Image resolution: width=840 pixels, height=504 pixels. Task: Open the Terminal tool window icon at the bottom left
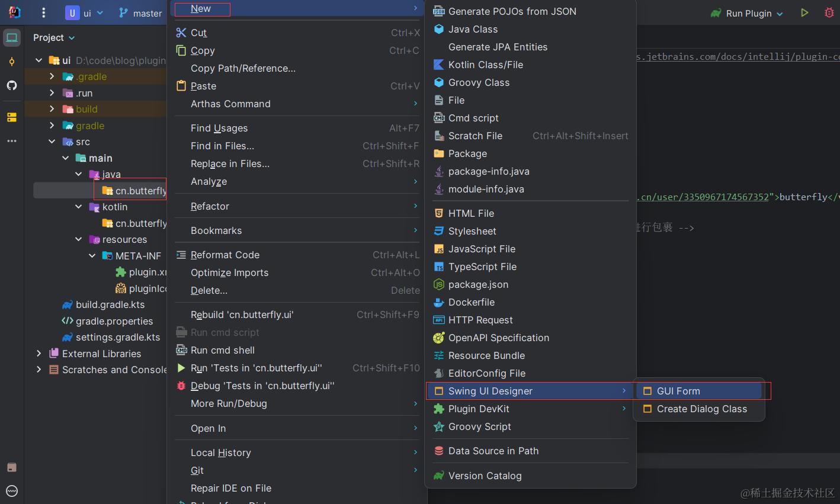point(12,467)
